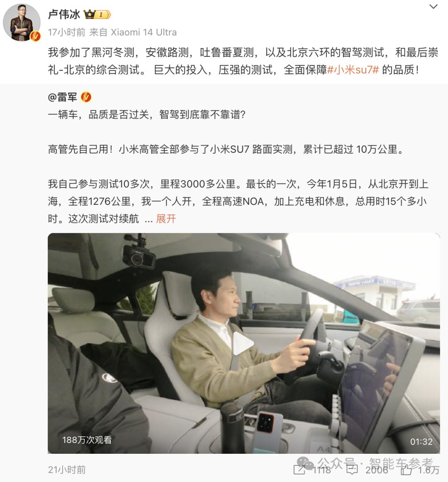Screen dimensions: 448x482
Task: Click the crown membership badge
Action: point(97,14)
